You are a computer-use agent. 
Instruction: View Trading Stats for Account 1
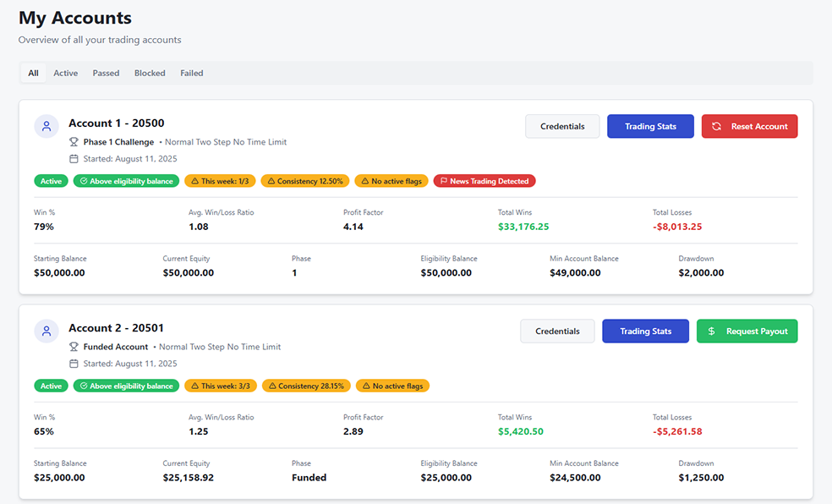pos(650,127)
